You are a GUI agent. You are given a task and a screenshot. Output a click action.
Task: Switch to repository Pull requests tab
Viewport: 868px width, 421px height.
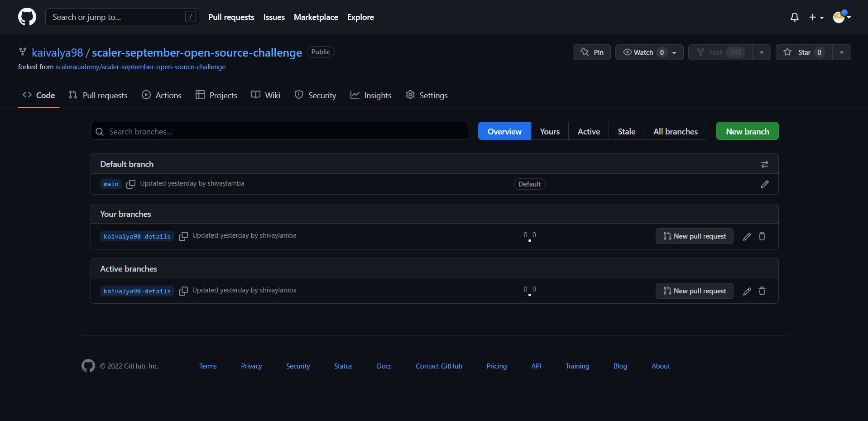98,96
